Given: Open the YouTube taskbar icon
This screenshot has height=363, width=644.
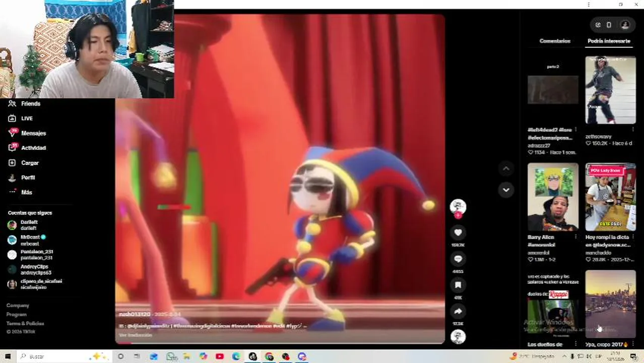Looking at the screenshot, I should coord(220,356).
